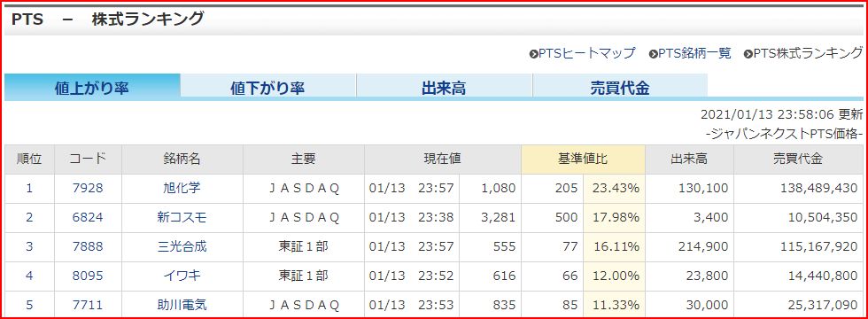Click the ジャパンネクストPTS価格 note
The width and height of the screenshot is (868, 319).
[x=785, y=134]
